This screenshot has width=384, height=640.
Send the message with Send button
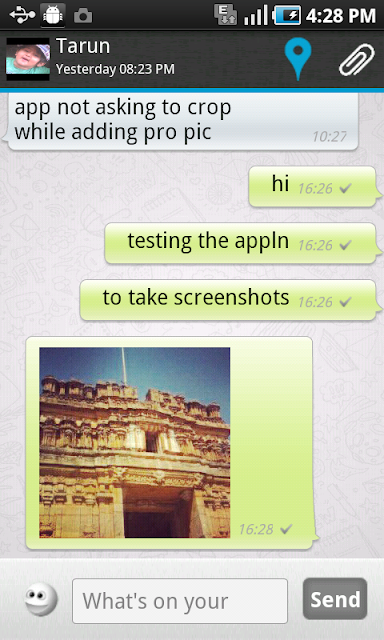click(x=335, y=599)
